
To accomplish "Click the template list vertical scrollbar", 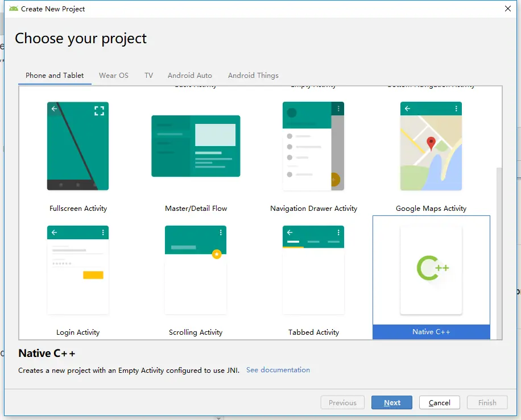I will (x=499, y=253).
